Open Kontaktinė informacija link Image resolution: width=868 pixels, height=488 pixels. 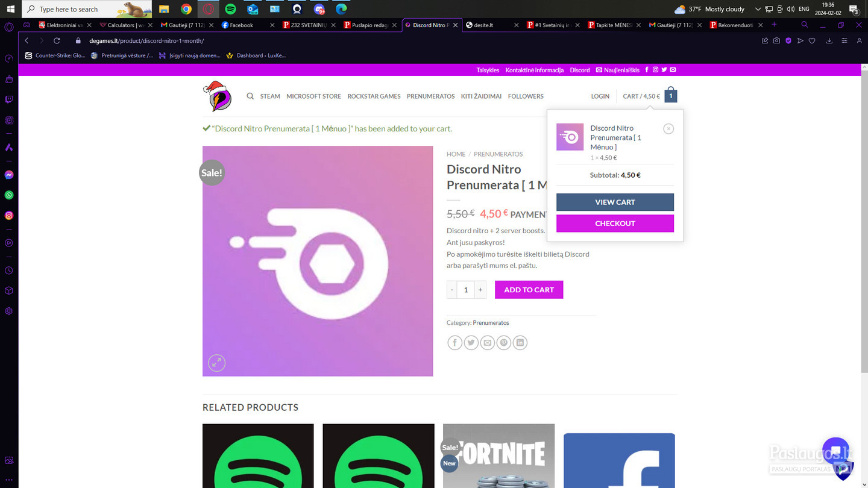tap(534, 70)
